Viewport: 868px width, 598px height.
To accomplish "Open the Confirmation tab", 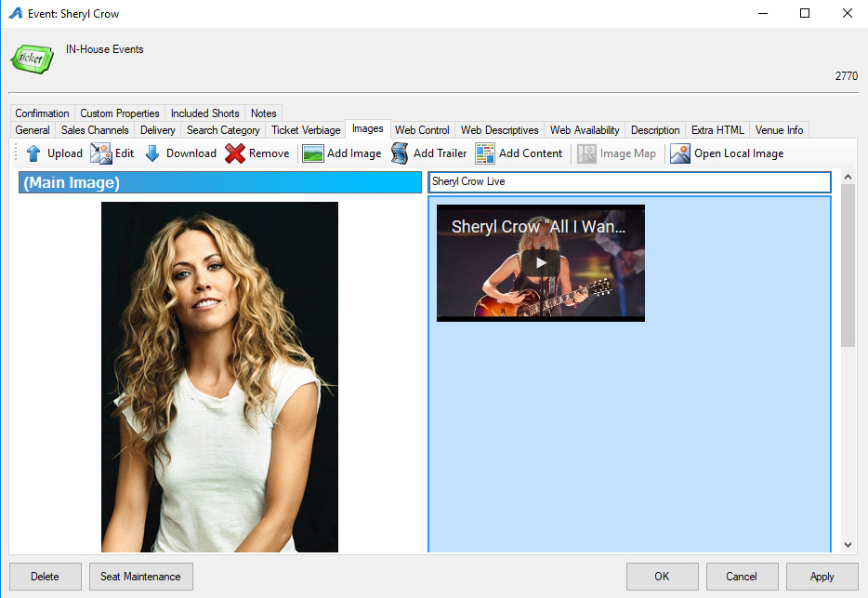I will [42, 113].
